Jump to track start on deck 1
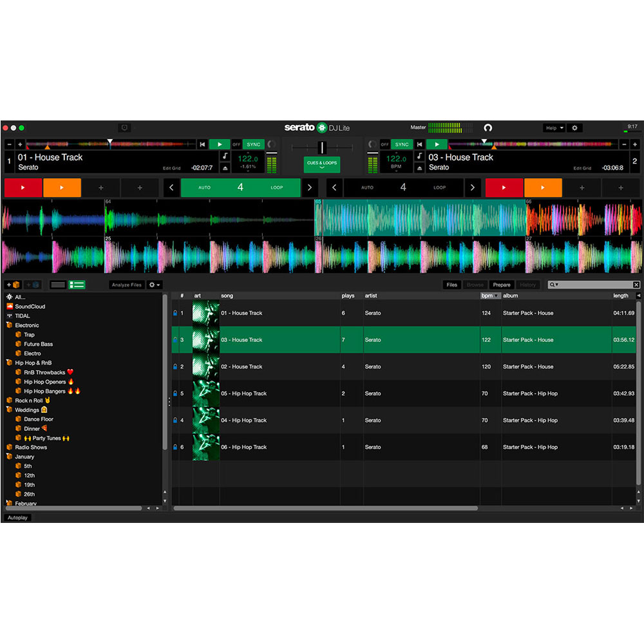 (202, 144)
